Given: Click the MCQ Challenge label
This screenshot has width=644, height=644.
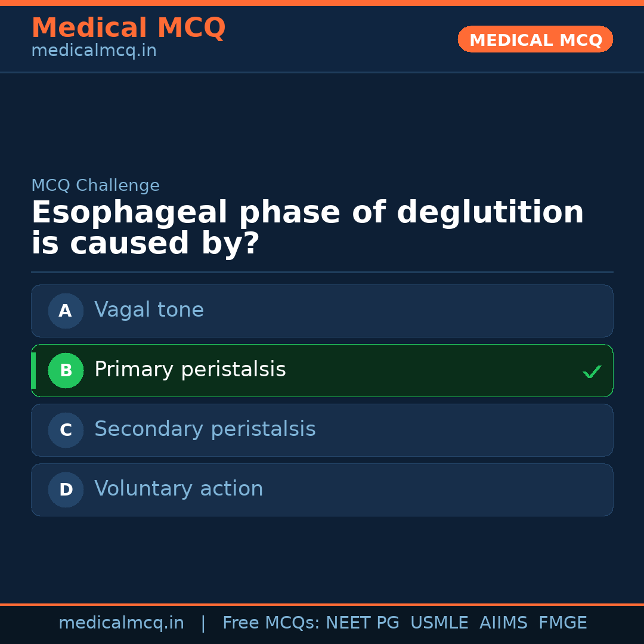Looking at the screenshot, I should pyautogui.click(x=95, y=185).
